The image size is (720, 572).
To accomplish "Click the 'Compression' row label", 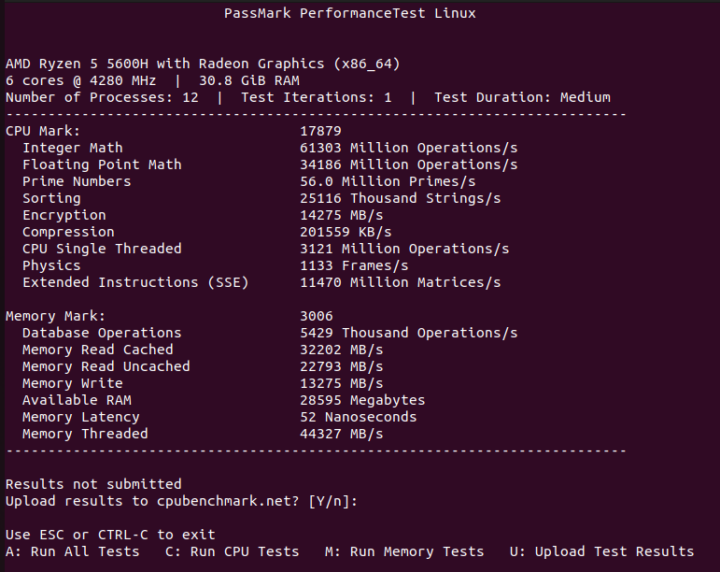I will [x=68, y=232].
